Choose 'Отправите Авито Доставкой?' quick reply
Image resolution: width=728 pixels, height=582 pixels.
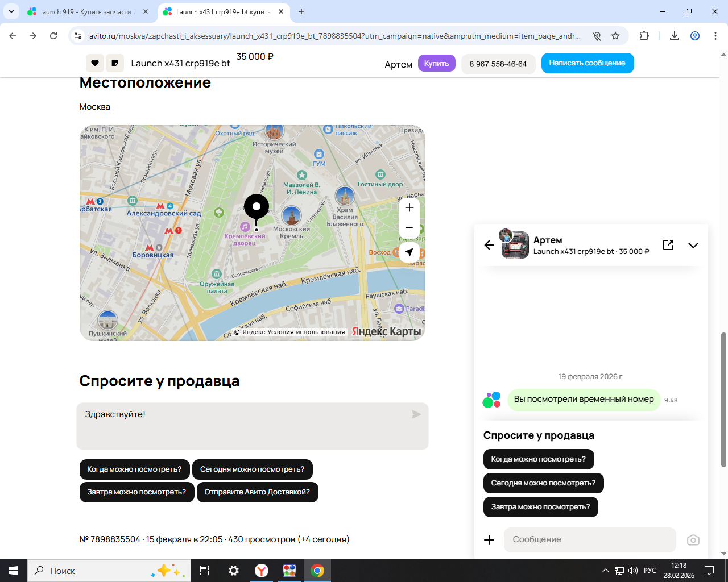pos(257,492)
